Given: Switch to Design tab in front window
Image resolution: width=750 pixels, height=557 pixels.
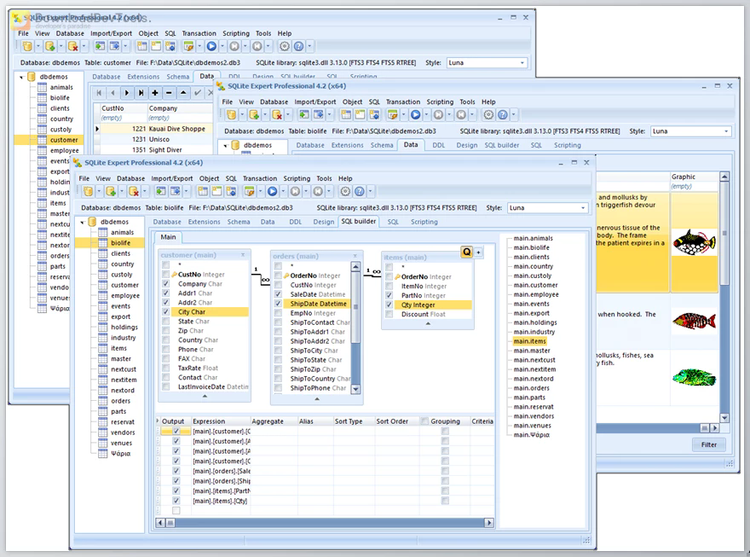Looking at the screenshot, I should (x=323, y=222).
